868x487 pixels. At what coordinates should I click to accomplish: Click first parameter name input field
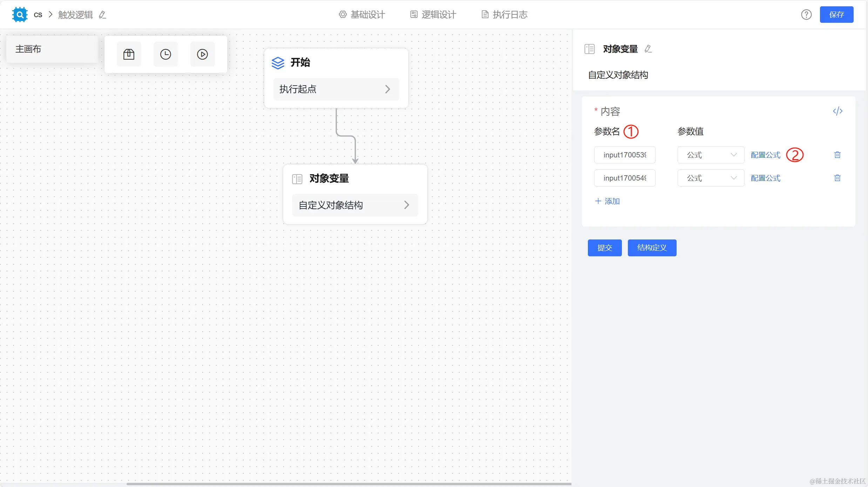tap(624, 155)
